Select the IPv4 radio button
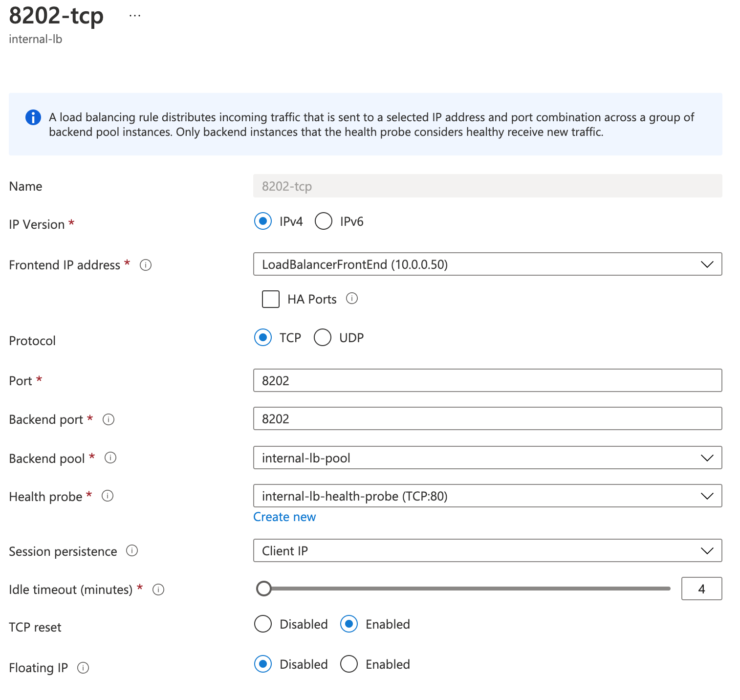740x700 pixels. [x=263, y=221]
